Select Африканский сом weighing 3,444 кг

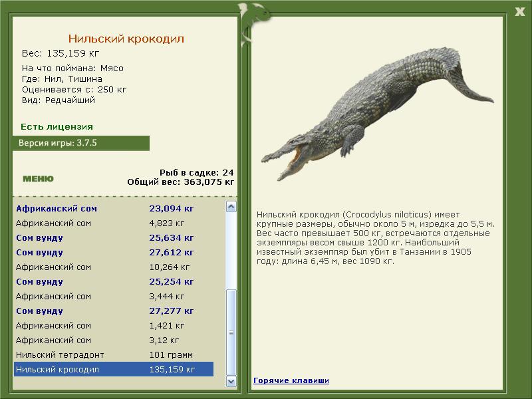pos(114,296)
